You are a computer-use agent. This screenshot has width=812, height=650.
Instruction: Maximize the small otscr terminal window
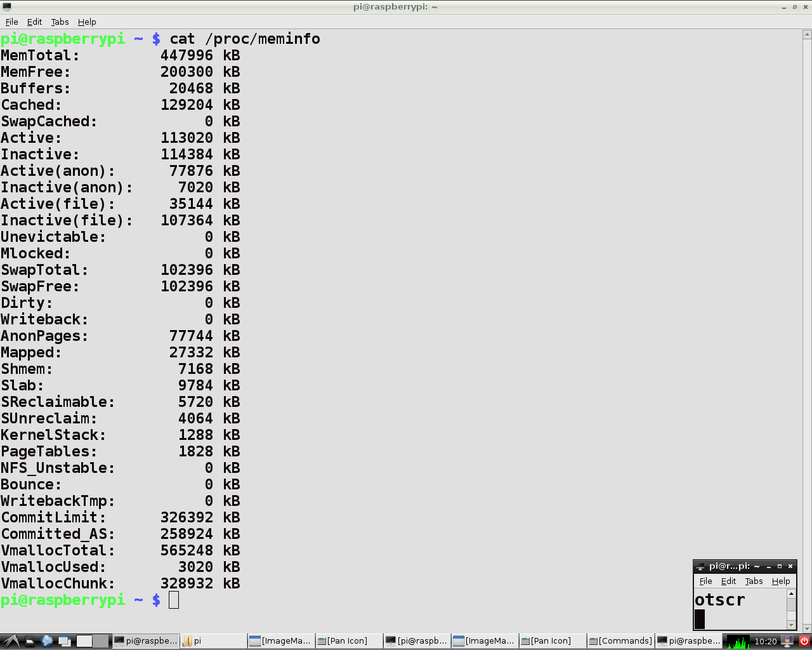click(x=780, y=566)
